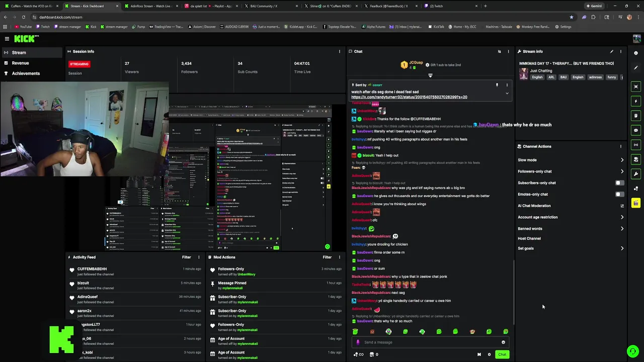The width and height of the screenshot is (644, 362).
Task: Open Gemini button in browser title bar
Action: (594, 6)
